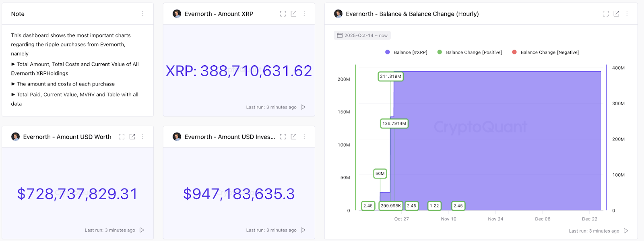644x241 pixels.
Task: Rerun the Amount XRP query
Action: pos(303,107)
